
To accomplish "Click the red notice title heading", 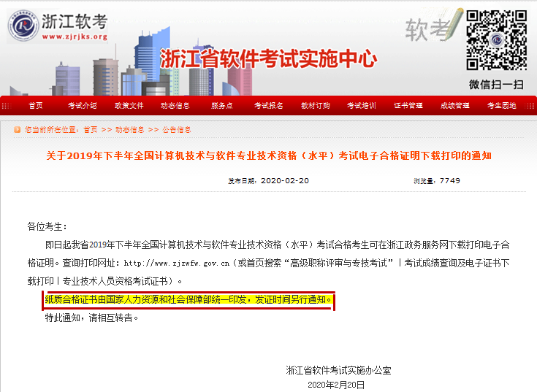I will pyautogui.click(x=268, y=155).
